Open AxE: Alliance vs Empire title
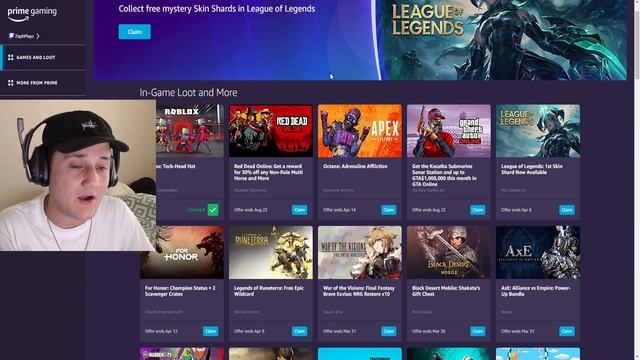 (x=536, y=291)
